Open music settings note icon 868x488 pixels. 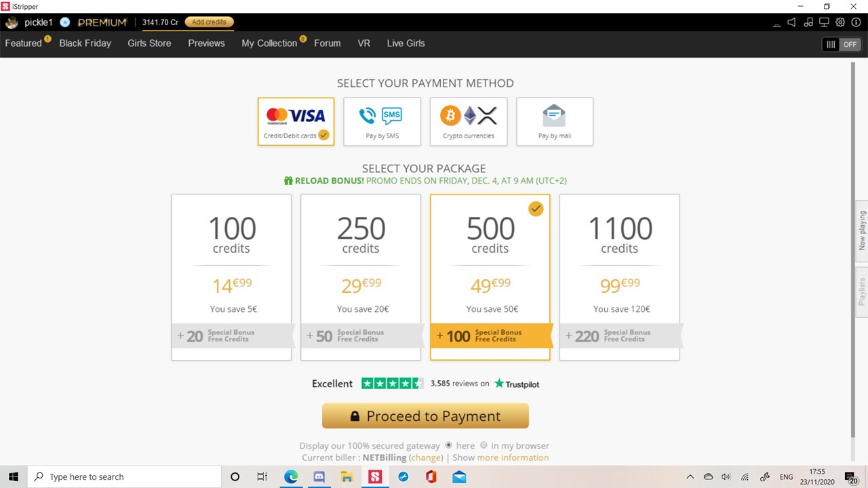pos(808,22)
